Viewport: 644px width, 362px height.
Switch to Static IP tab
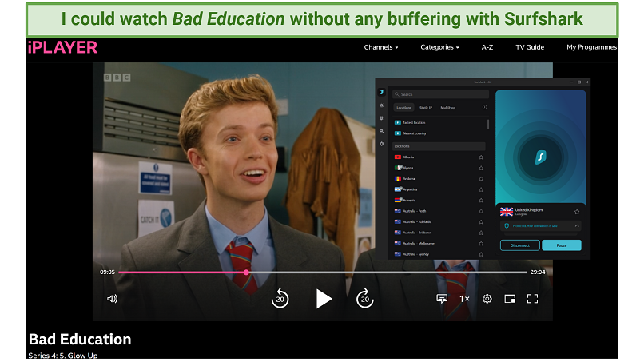tap(426, 108)
